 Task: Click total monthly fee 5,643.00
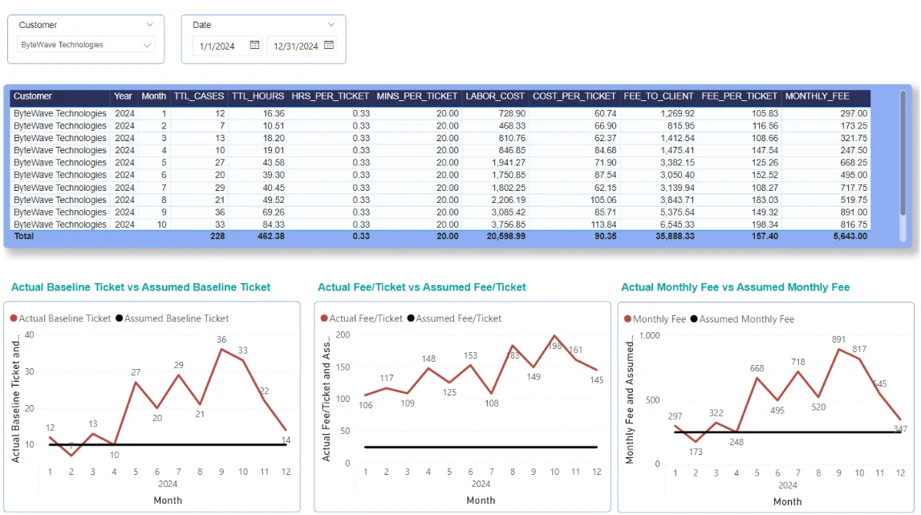tap(851, 236)
